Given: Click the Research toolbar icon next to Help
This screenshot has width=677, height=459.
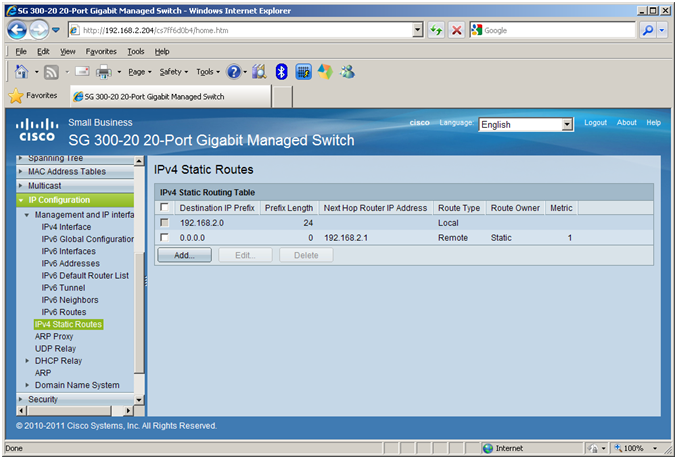Looking at the screenshot, I should tap(259, 72).
